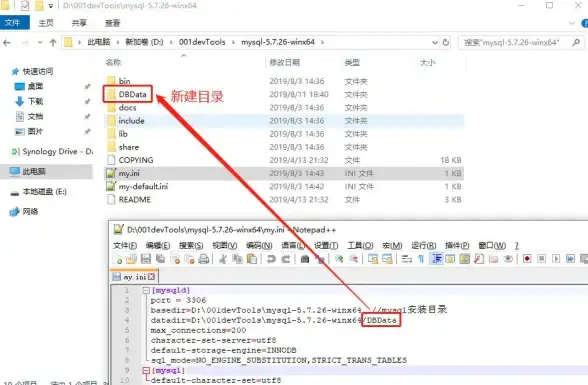Open the Notepad++ 搜索(S) menu
The width and height of the screenshot is (588, 385).
[191, 246]
